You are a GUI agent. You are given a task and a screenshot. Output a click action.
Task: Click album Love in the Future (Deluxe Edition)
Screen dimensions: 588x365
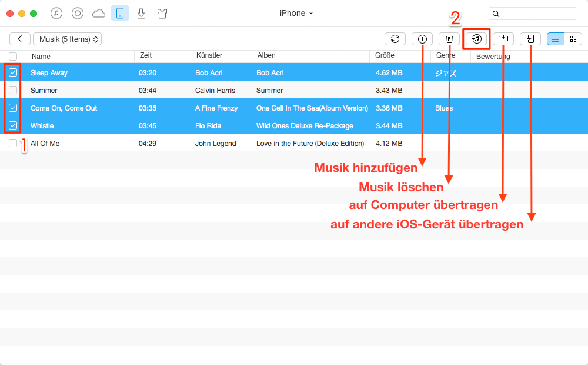click(x=310, y=144)
